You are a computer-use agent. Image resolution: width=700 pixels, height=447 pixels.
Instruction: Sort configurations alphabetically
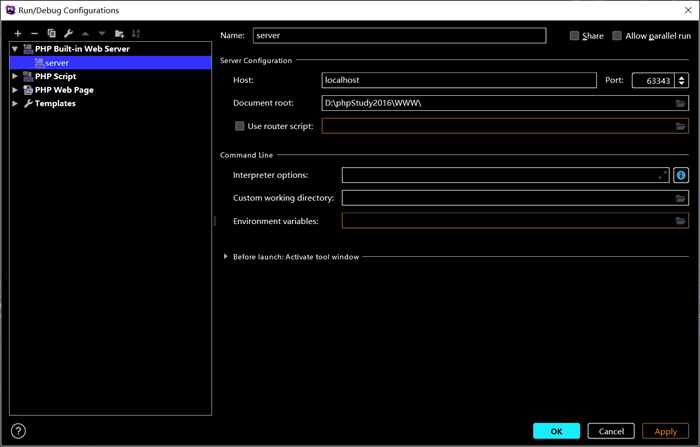[136, 33]
